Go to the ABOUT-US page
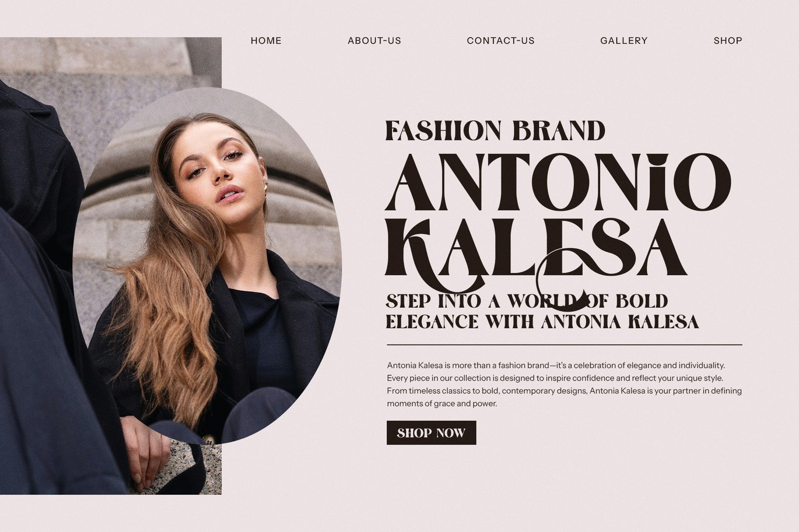The image size is (799, 532). (x=374, y=41)
